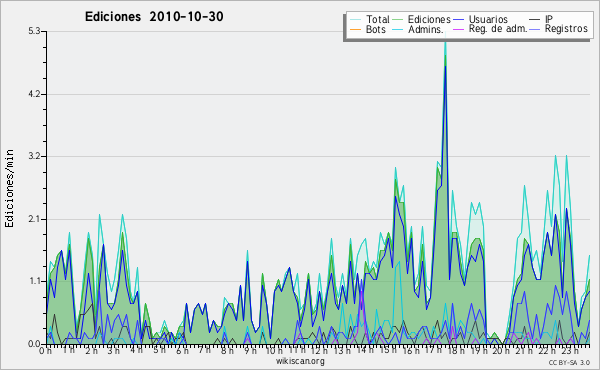Select the 'Registros' legend label
Image resolution: width=600 pixels, height=370 pixels.
pos(566,29)
